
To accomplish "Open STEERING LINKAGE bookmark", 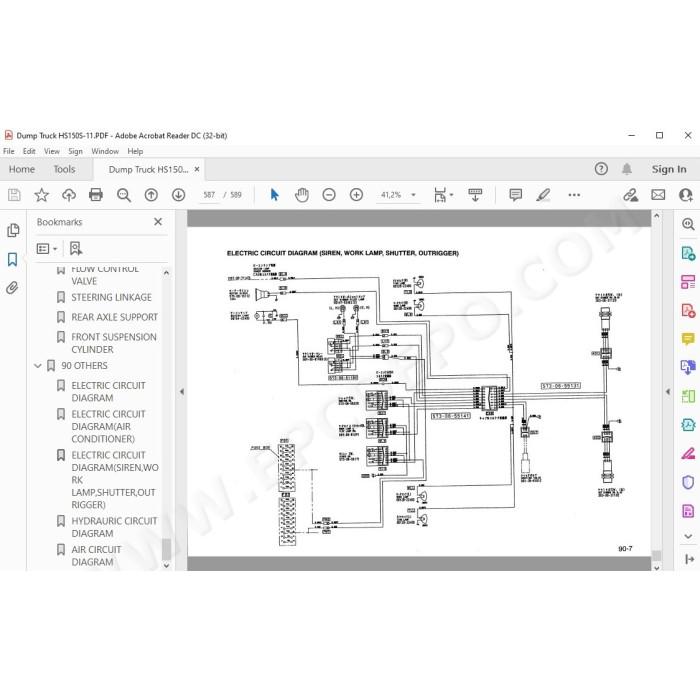I will pos(111,297).
